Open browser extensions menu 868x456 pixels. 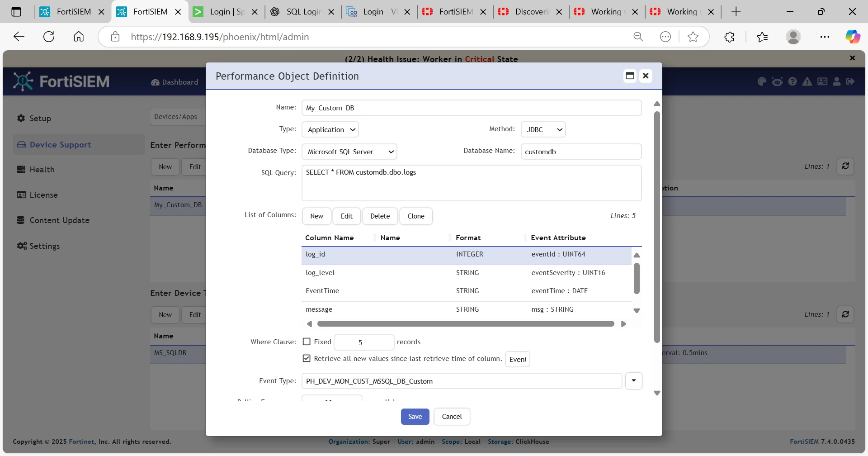(x=729, y=37)
